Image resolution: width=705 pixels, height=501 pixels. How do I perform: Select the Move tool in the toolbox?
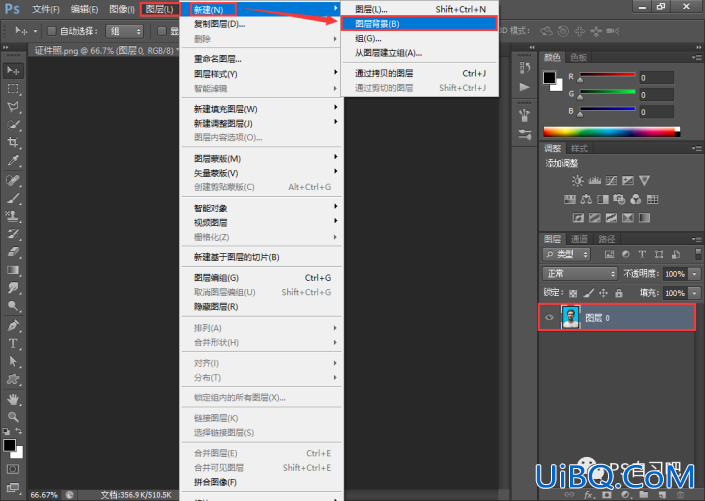tap(13, 71)
